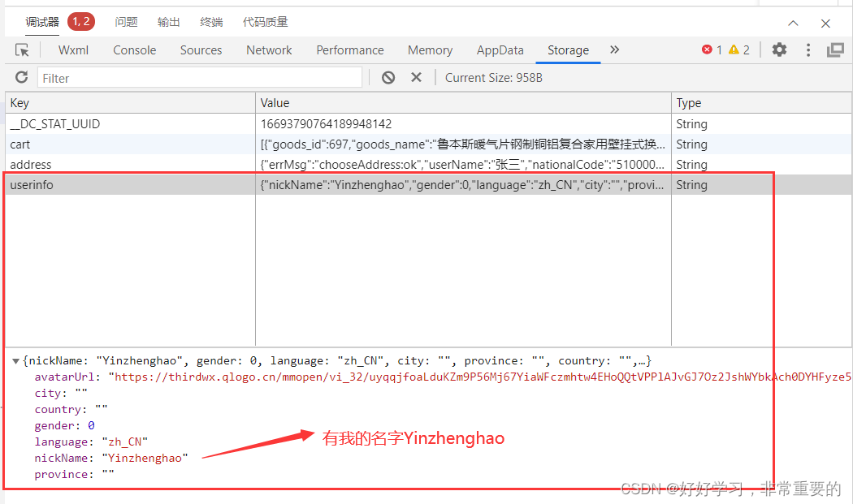The height and width of the screenshot is (504, 853).
Task: Click the clear filter × button
Action: point(416,76)
